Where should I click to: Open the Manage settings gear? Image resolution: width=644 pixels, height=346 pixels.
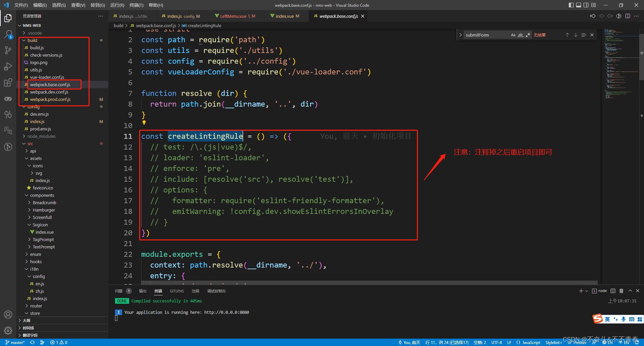(8, 331)
